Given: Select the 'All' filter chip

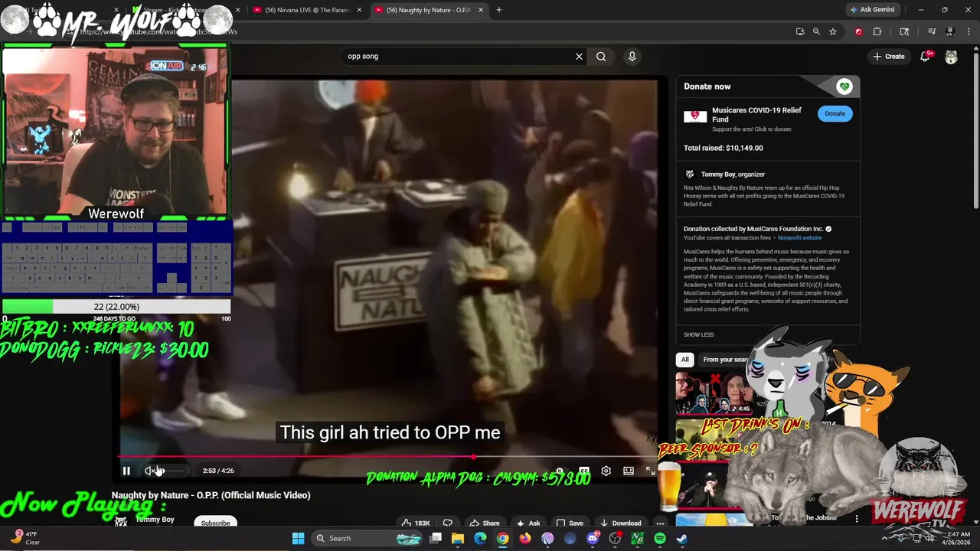Looking at the screenshot, I should pyautogui.click(x=684, y=359).
